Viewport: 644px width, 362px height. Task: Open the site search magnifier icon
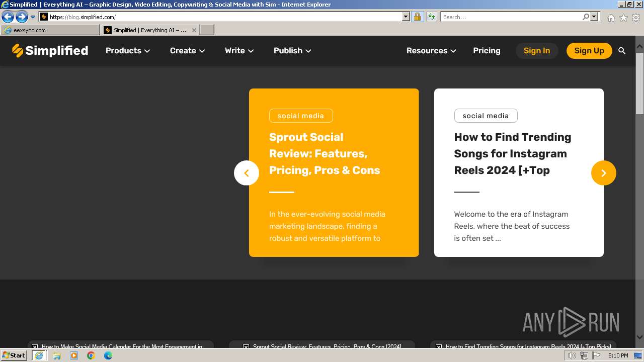point(622,51)
